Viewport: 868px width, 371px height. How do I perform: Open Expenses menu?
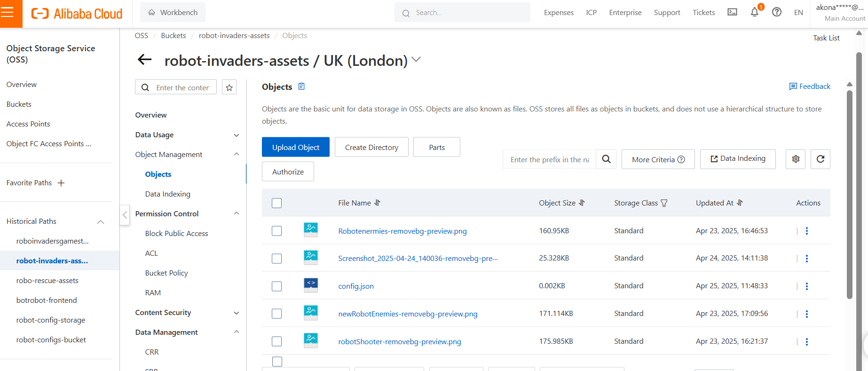pyautogui.click(x=559, y=13)
